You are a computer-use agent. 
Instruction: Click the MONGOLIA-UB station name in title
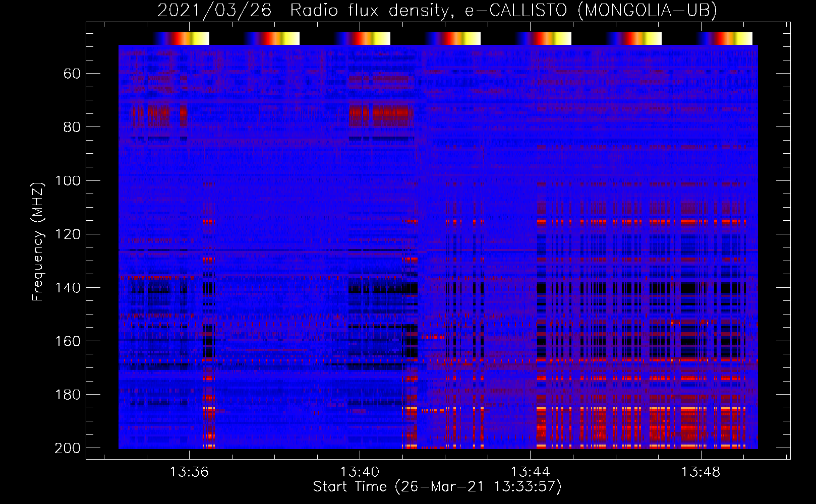(647, 11)
